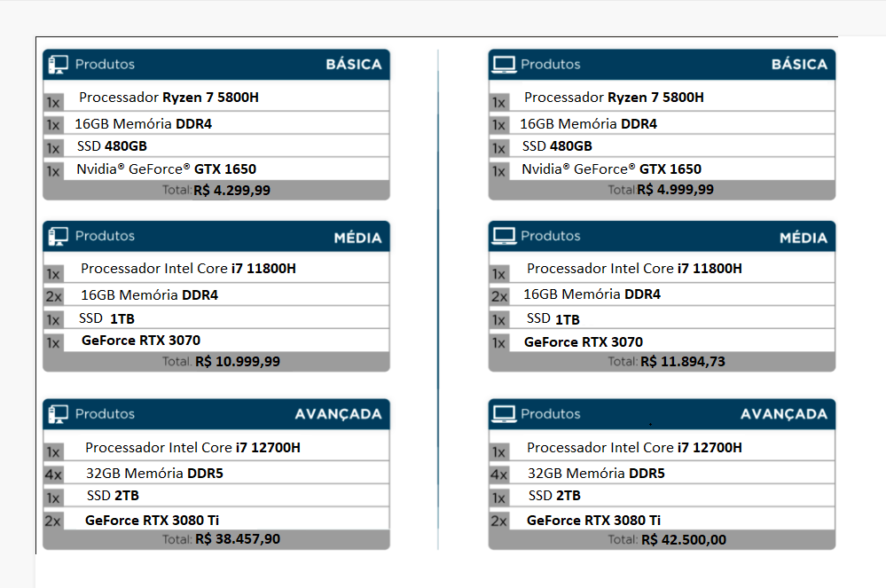886x588 pixels.
Task: Click the total price R$ 38.457,90
Action: pyautogui.click(x=238, y=539)
